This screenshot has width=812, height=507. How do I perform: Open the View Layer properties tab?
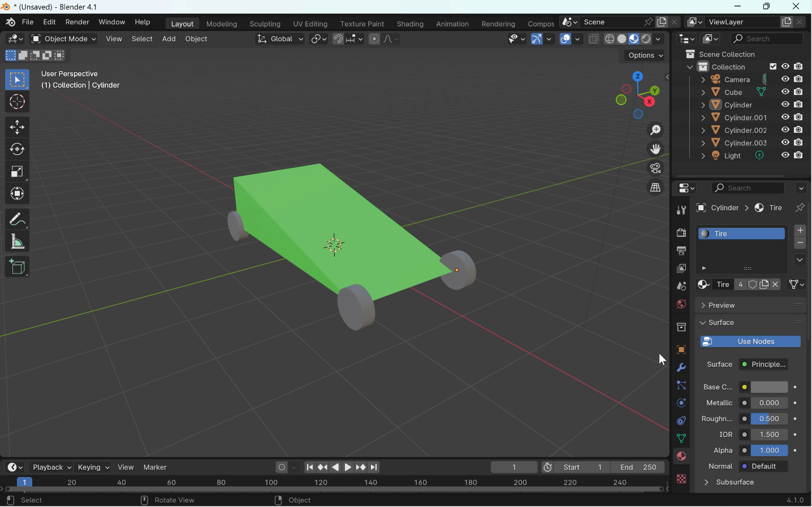(681, 269)
